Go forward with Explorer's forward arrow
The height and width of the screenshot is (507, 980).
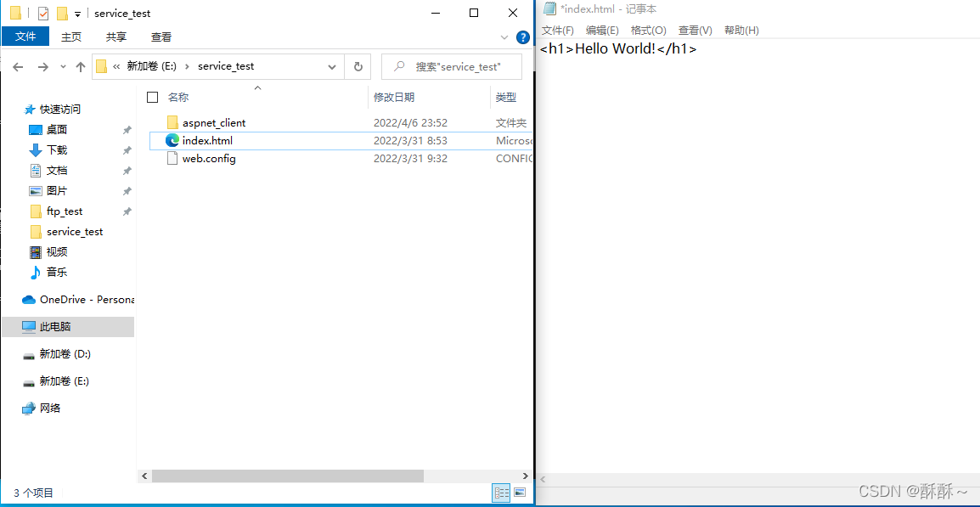[42, 67]
